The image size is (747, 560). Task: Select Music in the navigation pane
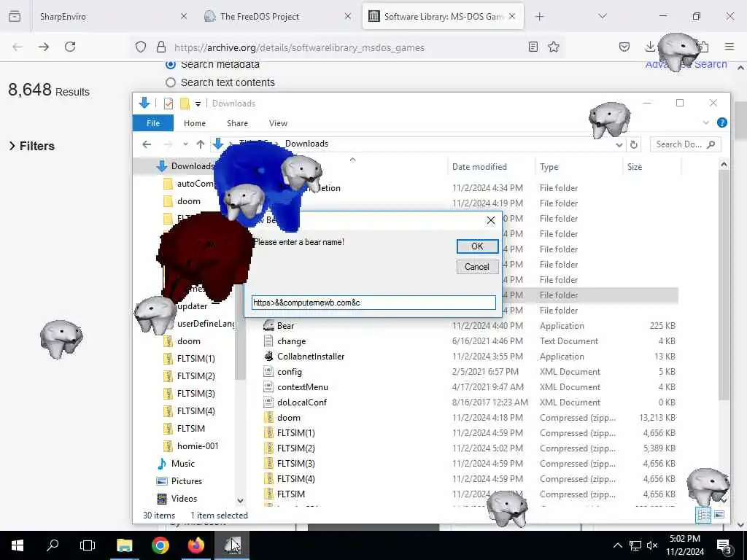click(x=183, y=463)
